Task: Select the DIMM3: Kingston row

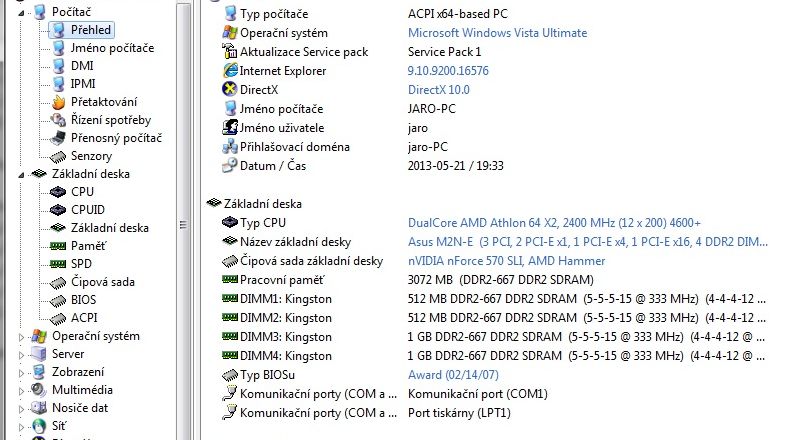Action: click(x=494, y=337)
